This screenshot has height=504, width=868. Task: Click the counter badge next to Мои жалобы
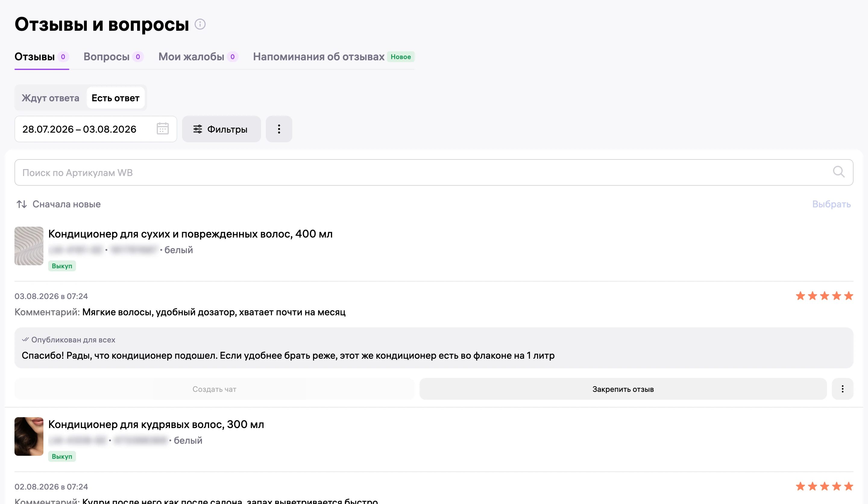232,57
